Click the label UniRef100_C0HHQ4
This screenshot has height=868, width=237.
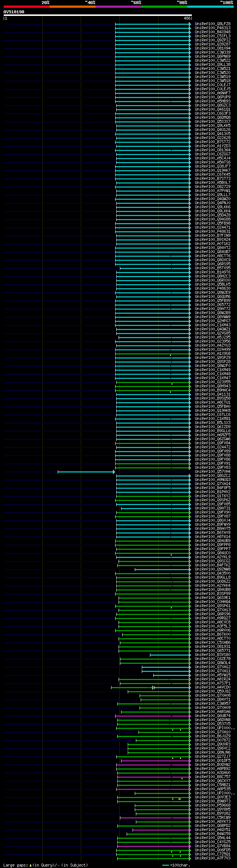pos(213,602)
